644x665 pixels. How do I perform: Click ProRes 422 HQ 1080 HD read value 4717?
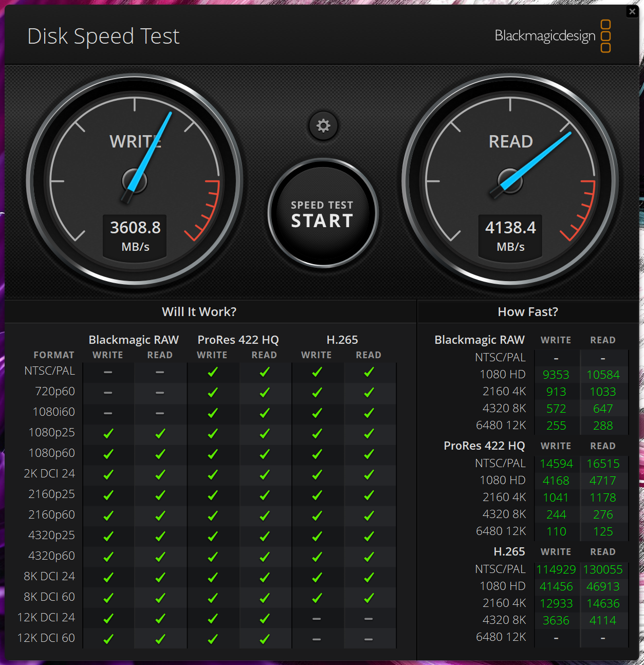[x=603, y=481]
